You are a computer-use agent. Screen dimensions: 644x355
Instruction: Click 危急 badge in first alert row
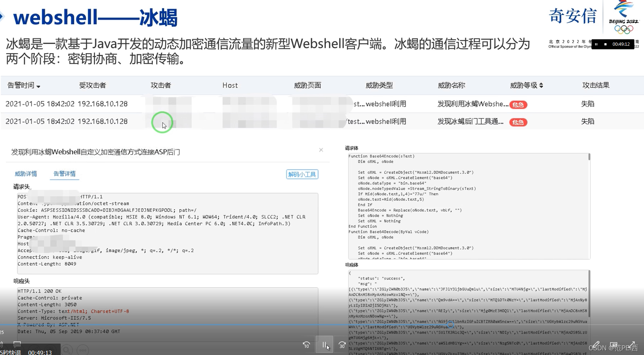518,105
